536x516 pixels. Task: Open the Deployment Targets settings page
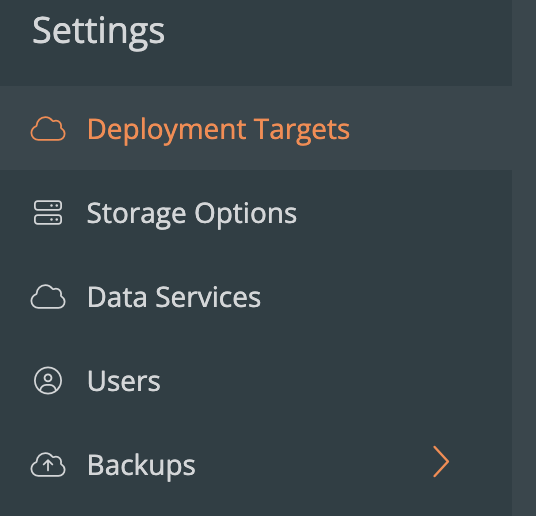[x=256, y=128]
